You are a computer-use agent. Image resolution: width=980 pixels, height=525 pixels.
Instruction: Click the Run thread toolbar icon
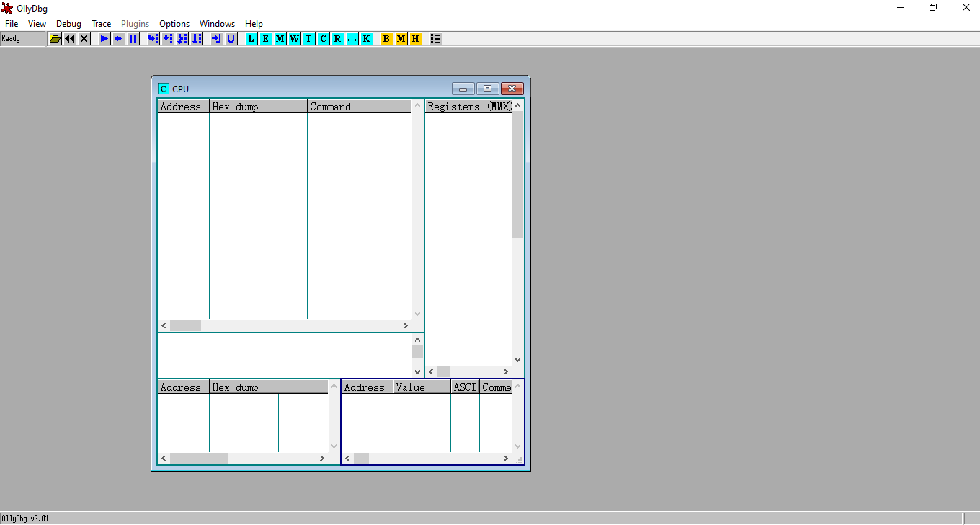(x=119, y=39)
